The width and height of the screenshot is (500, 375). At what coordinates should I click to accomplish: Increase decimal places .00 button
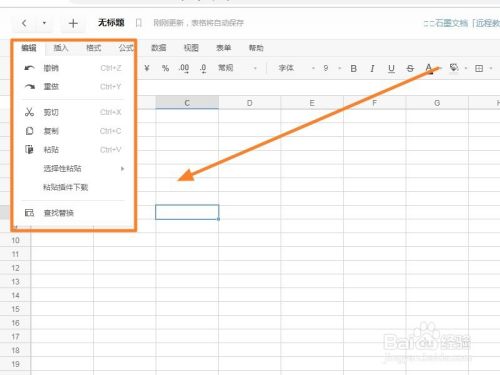(x=184, y=68)
